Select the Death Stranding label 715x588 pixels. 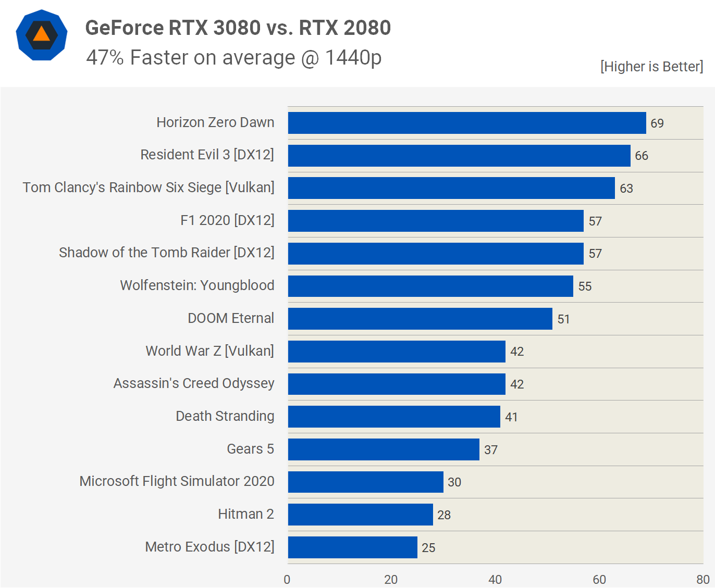(x=225, y=416)
